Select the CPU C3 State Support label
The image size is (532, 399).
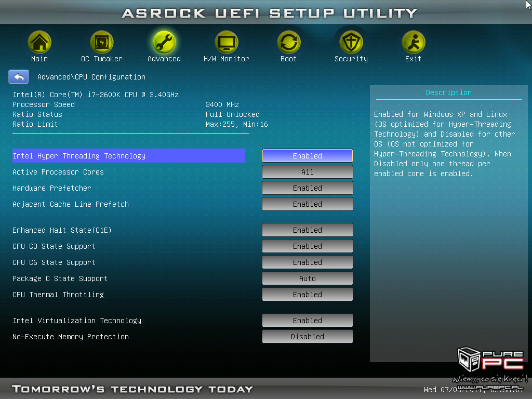54,246
